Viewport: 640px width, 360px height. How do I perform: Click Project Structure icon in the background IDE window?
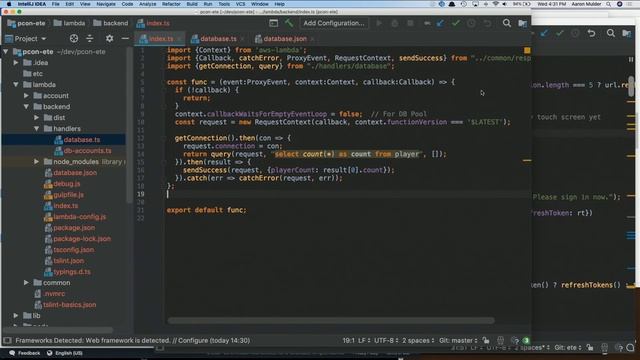[627, 33]
